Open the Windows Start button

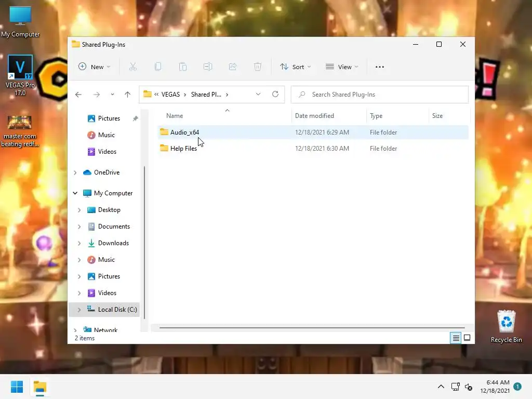click(17, 387)
